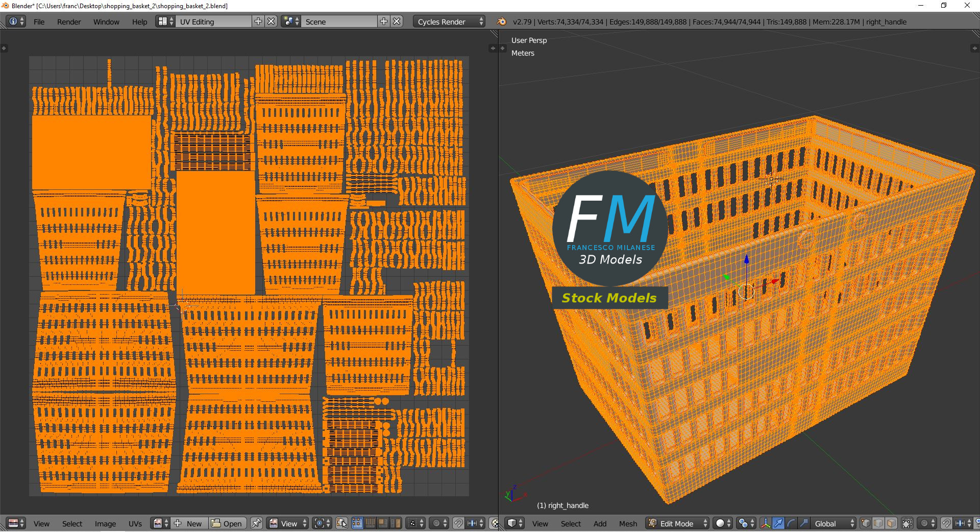Choose a screen layout from the layout browser
Viewport: 980px width, 532px height.
165,21
